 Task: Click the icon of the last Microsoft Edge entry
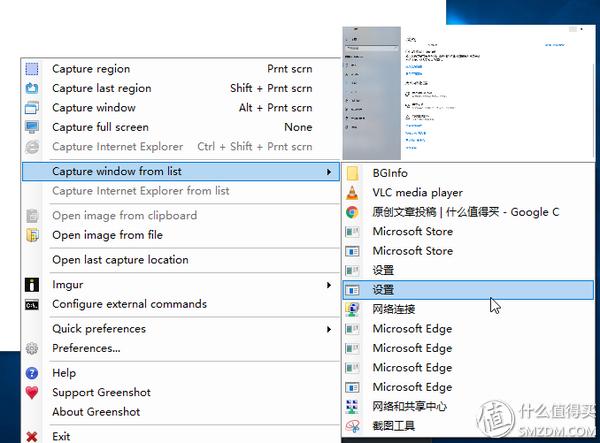pyautogui.click(x=352, y=387)
